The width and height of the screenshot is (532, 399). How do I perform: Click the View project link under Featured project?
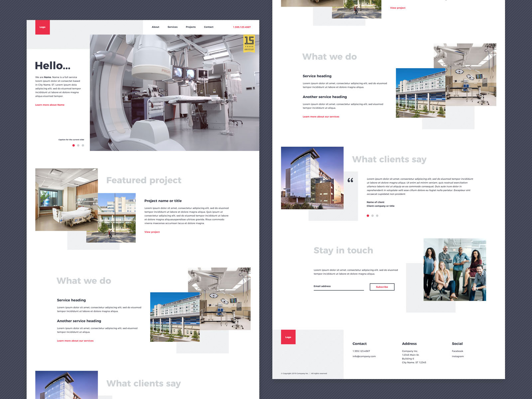click(152, 232)
